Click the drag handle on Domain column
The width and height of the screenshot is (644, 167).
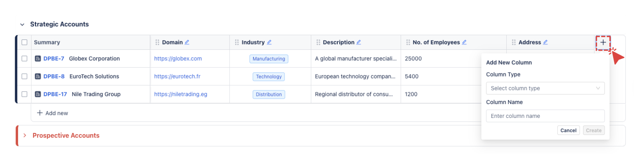[x=157, y=42]
